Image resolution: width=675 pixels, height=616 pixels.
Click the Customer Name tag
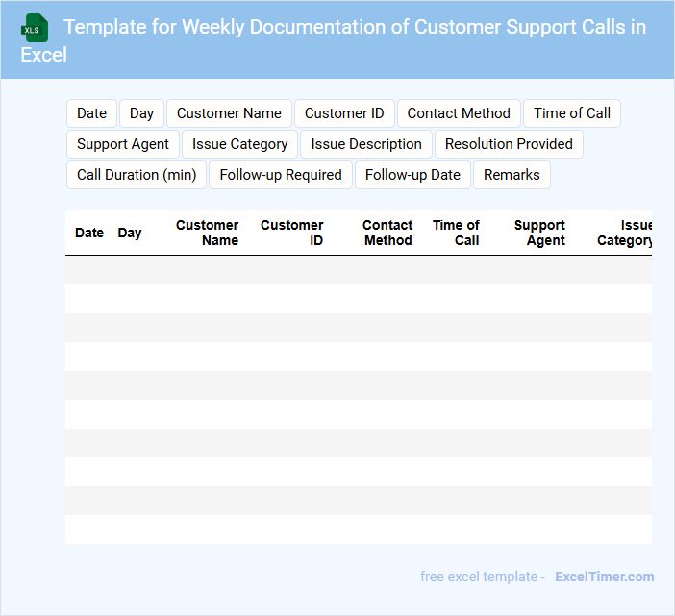point(229,113)
